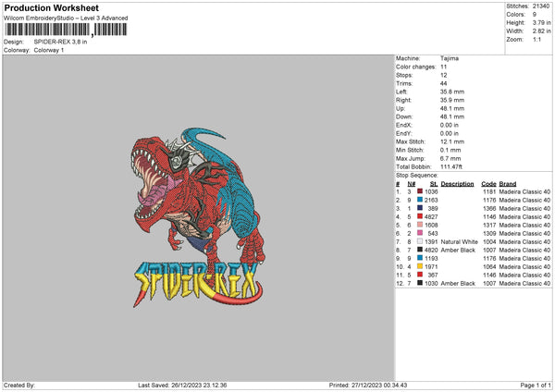Viewport: 555px width, 392px height.
Task: Click the 'Last Saved: 26/12/2023' footer text
Action: (x=182, y=386)
